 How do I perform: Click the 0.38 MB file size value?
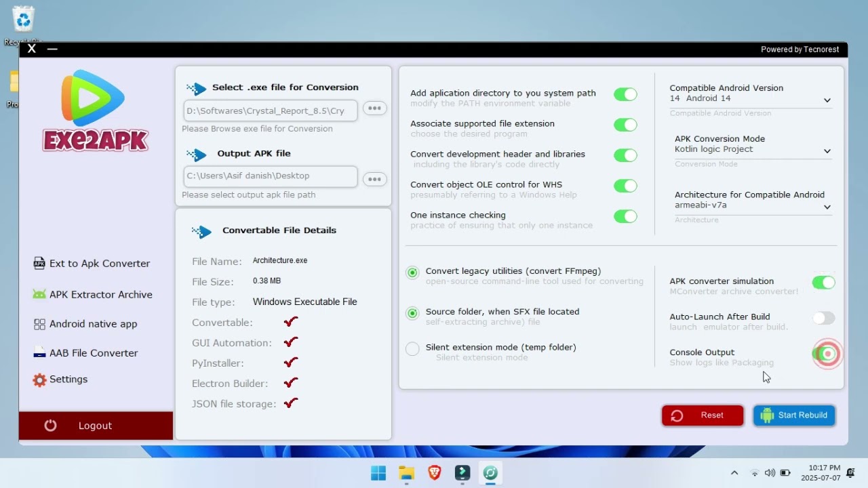click(267, 281)
